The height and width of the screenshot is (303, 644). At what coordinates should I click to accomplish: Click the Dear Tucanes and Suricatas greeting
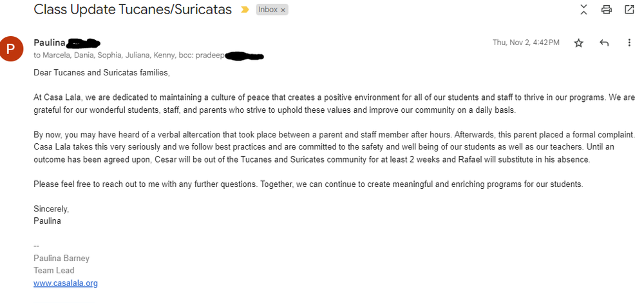click(101, 72)
